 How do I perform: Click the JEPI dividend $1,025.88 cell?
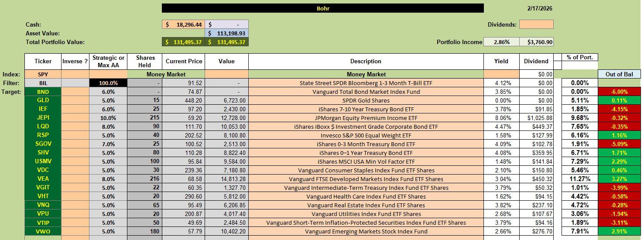coord(536,118)
